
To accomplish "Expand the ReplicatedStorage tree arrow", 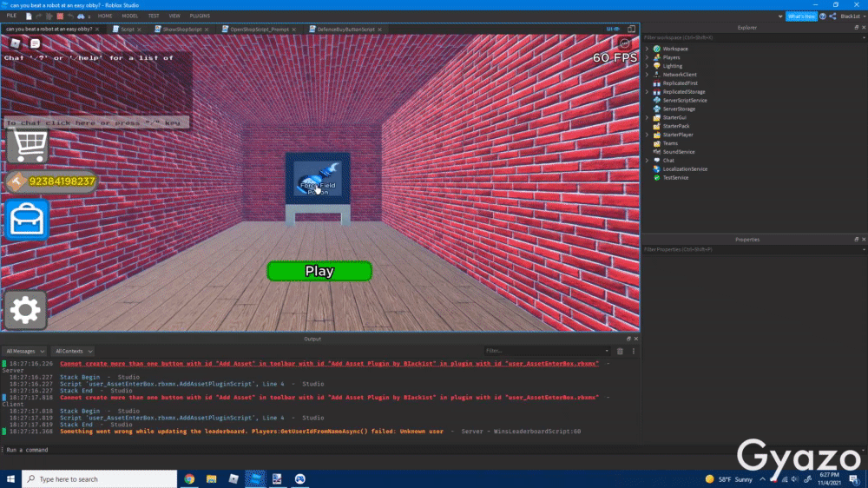I will 647,91.
